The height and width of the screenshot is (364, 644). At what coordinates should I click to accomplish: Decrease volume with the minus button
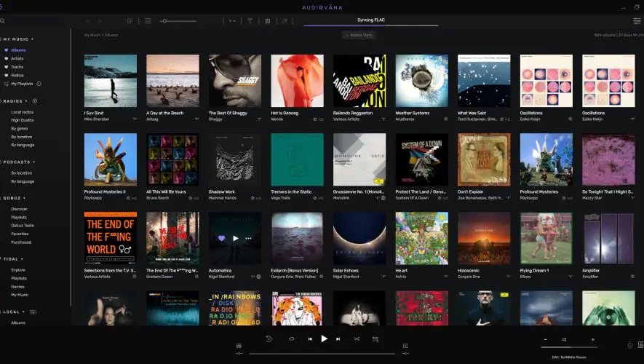546,340
